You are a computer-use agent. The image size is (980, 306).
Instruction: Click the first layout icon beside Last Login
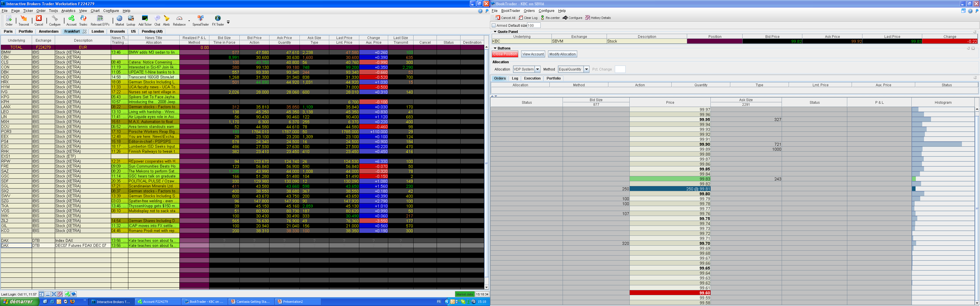[x=41, y=294]
